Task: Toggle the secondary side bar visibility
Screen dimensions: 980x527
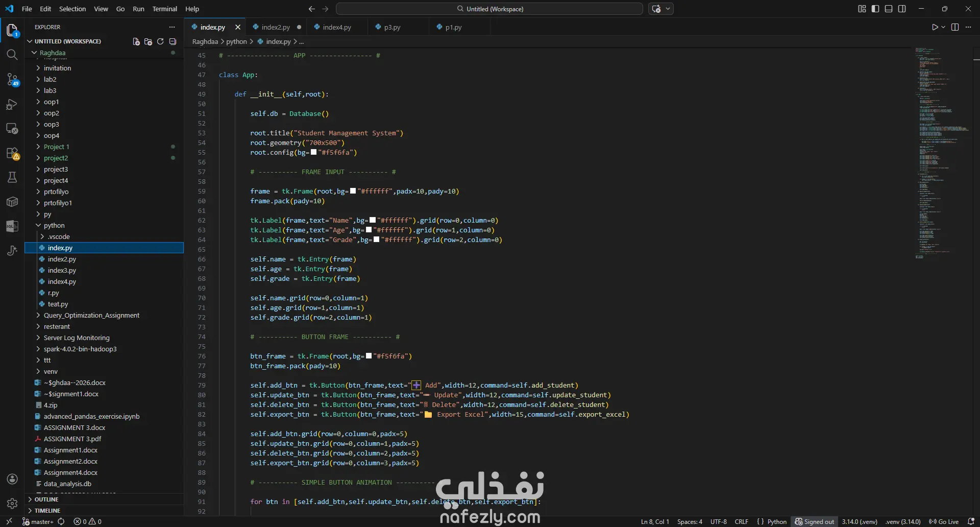Action: (x=902, y=9)
